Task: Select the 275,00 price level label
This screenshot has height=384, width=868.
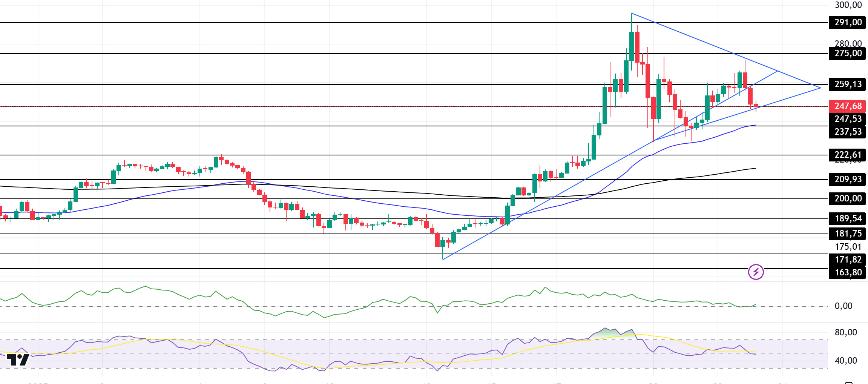Action: (847, 54)
